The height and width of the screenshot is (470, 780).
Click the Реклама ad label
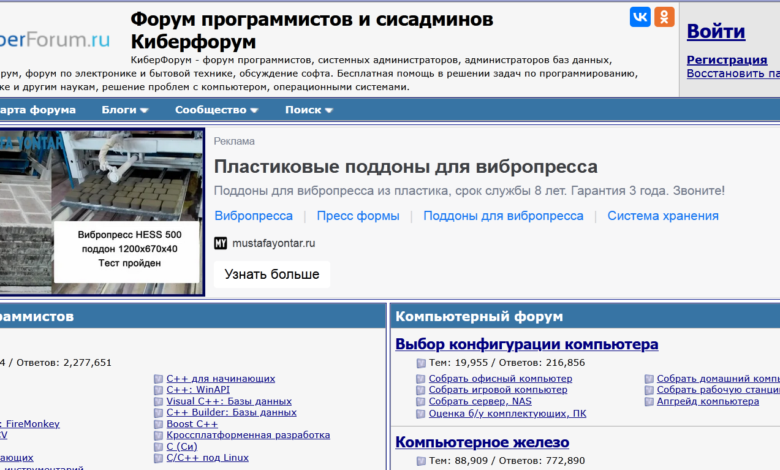coord(234,141)
